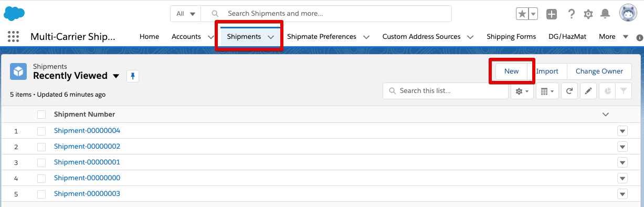Open row actions dropdown for Shipment-00000003
This screenshot has height=207, width=644.
622,194
